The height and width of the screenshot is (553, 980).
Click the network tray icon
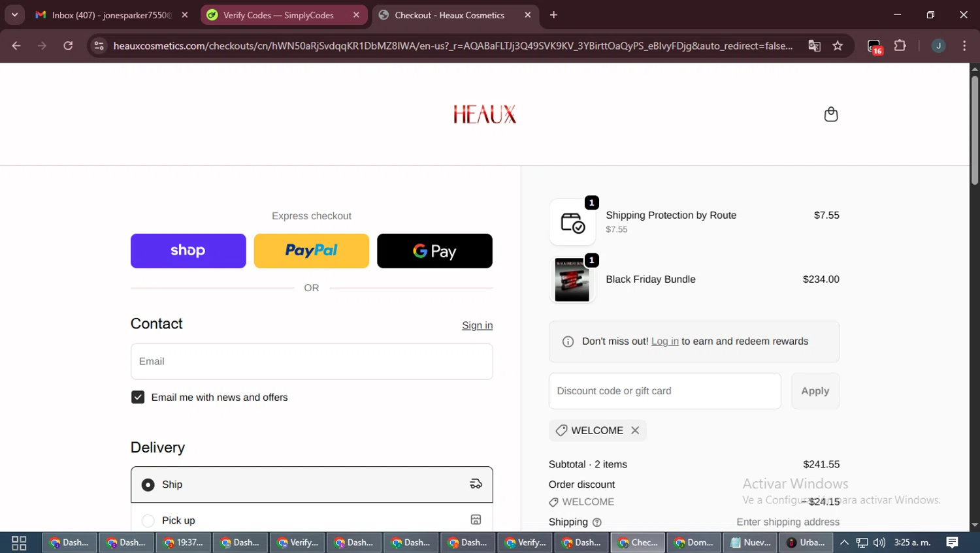(862, 543)
